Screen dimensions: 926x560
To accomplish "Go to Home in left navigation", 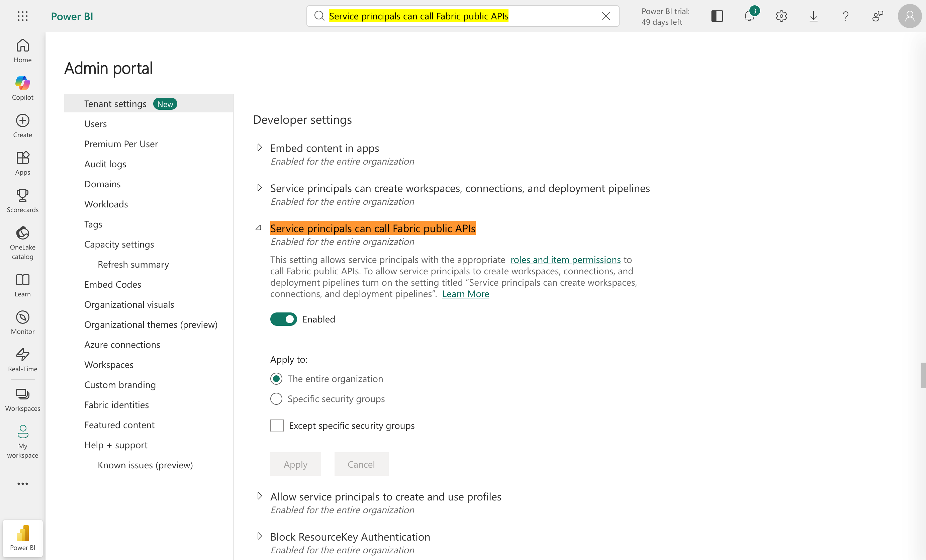I will (22, 51).
